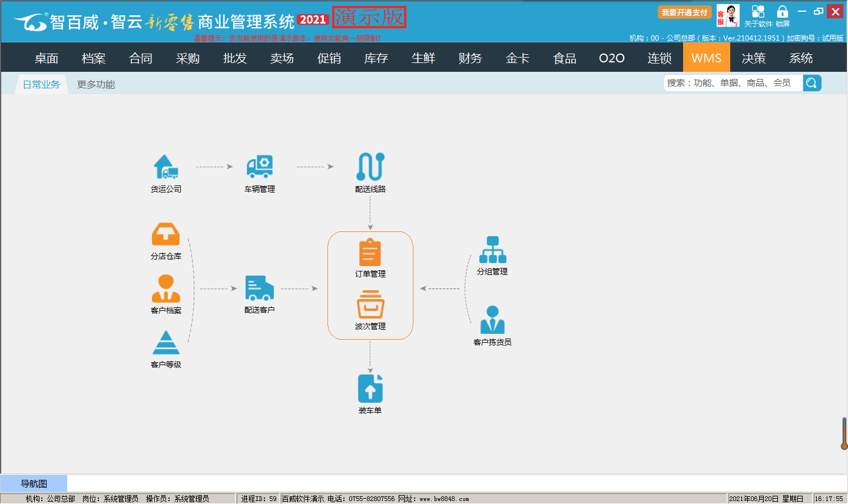The height and width of the screenshot is (504, 848).
Task: Select the 导航图 bottom tab
Action: [34, 484]
